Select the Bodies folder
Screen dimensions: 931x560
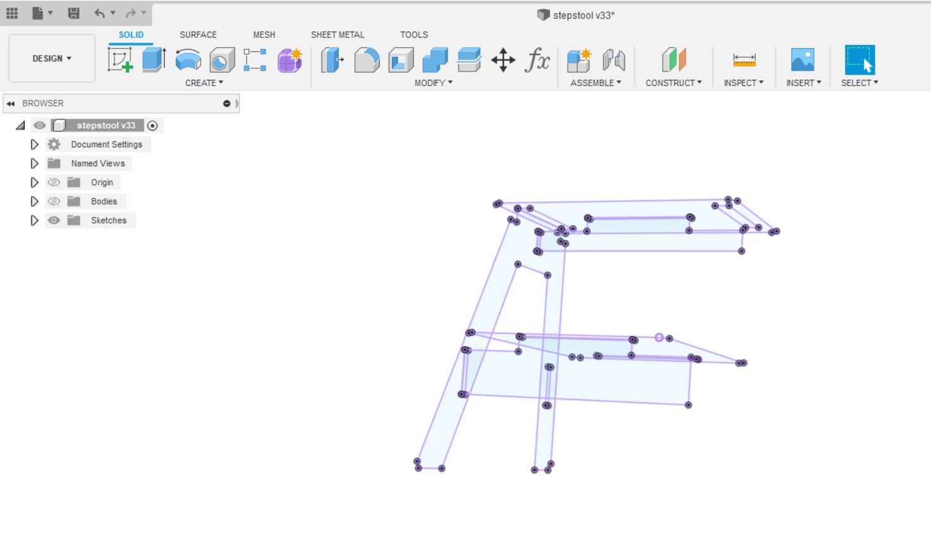coord(104,201)
